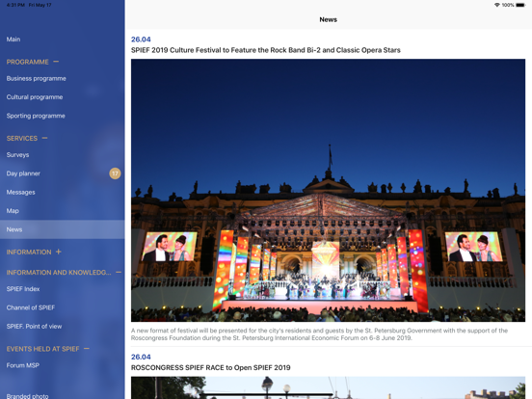Tap the Wi-Fi icon in status bar
The width and height of the screenshot is (532, 399).
click(497, 5)
